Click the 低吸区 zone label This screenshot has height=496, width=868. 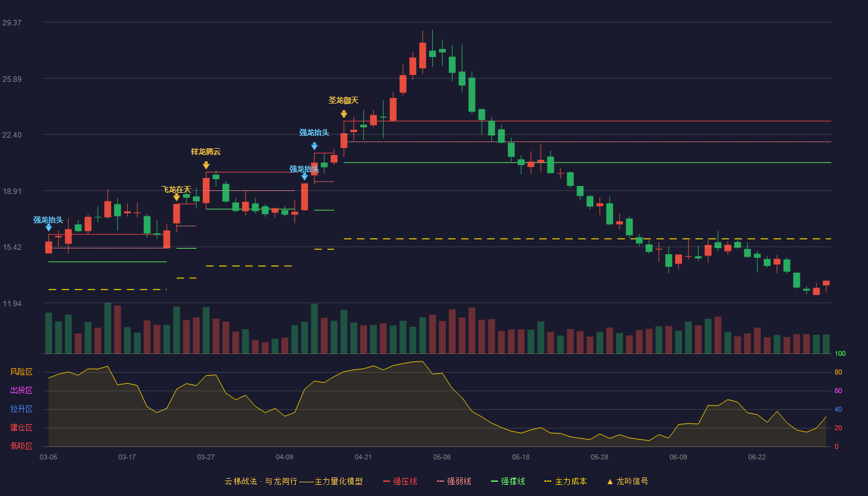coord(21,446)
